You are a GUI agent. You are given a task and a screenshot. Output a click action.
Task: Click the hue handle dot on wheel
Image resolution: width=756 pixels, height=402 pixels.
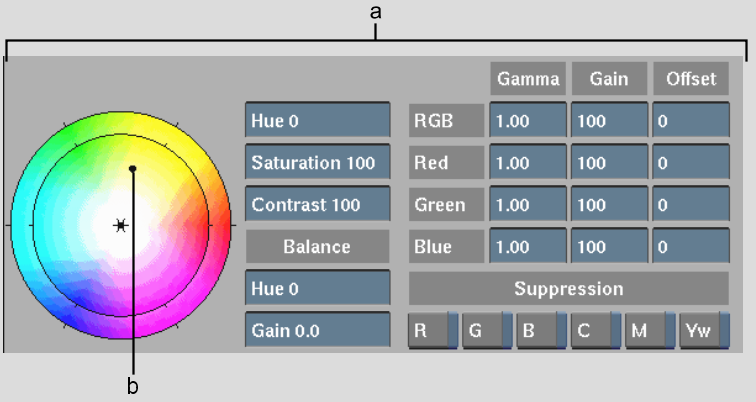coord(132,169)
